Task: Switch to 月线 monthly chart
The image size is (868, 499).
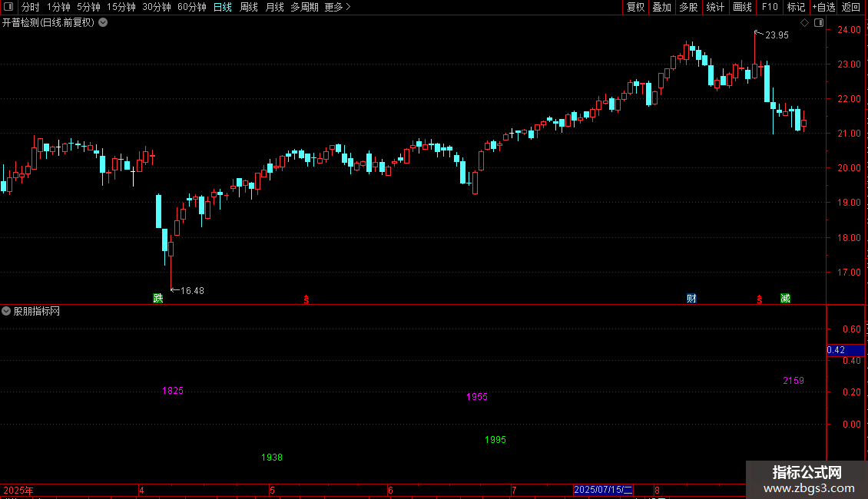Action: [x=274, y=7]
